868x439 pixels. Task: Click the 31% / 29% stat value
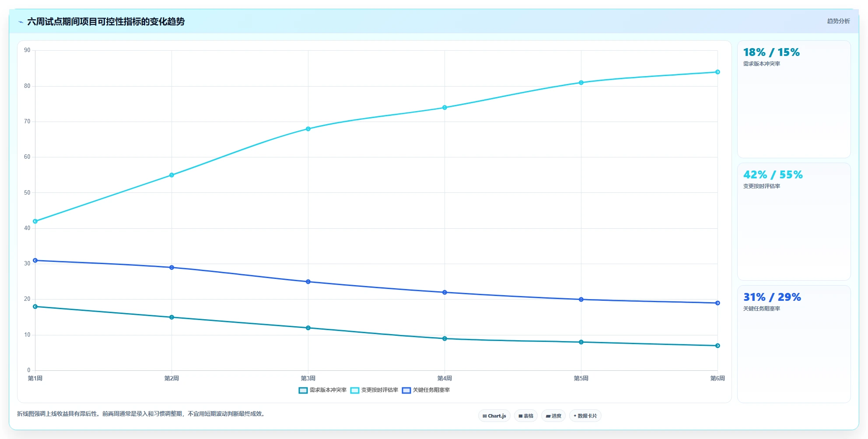click(x=772, y=297)
